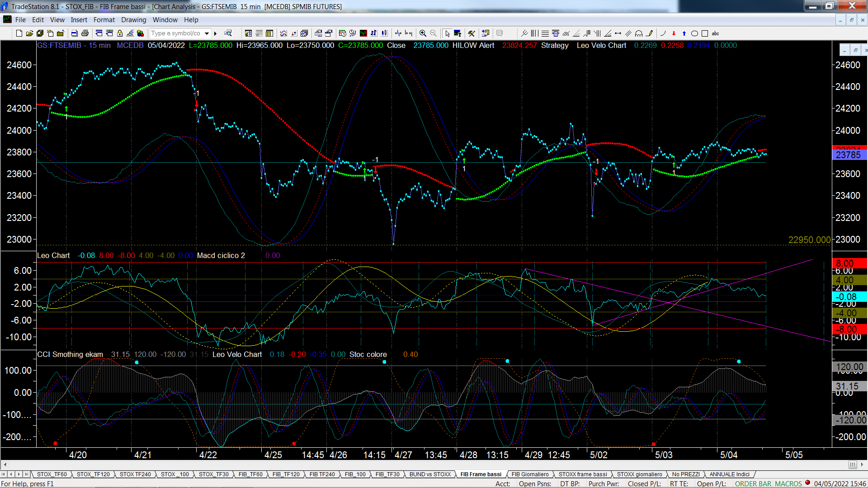This screenshot has height=488, width=868.
Task: Switch to the FIB_TF60 workspace tab
Action: 250,474
